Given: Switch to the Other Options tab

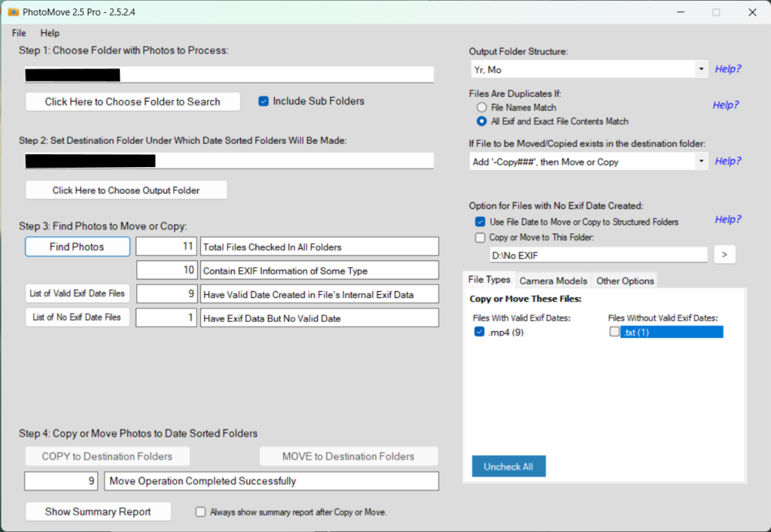Looking at the screenshot, I should [624, 281].
